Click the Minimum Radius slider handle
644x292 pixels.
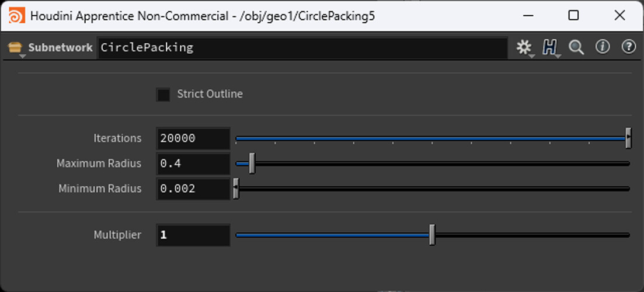pos(236,189)
